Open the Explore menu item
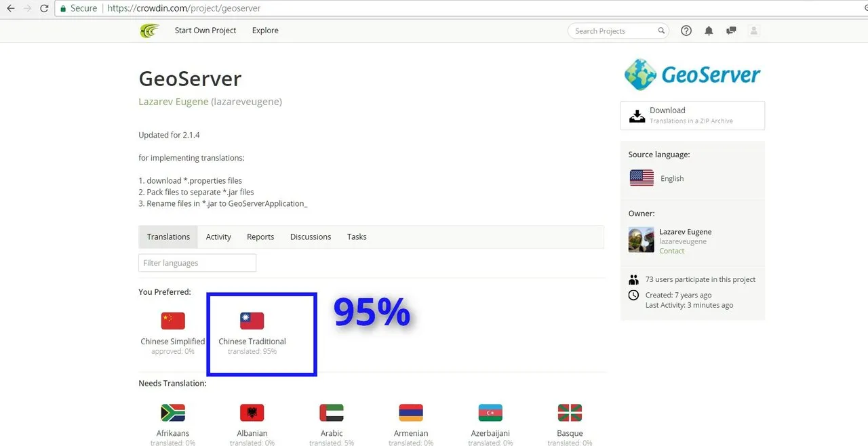Image resolution: width=868 pixels, height=446 pixels. tap(265, 31)
